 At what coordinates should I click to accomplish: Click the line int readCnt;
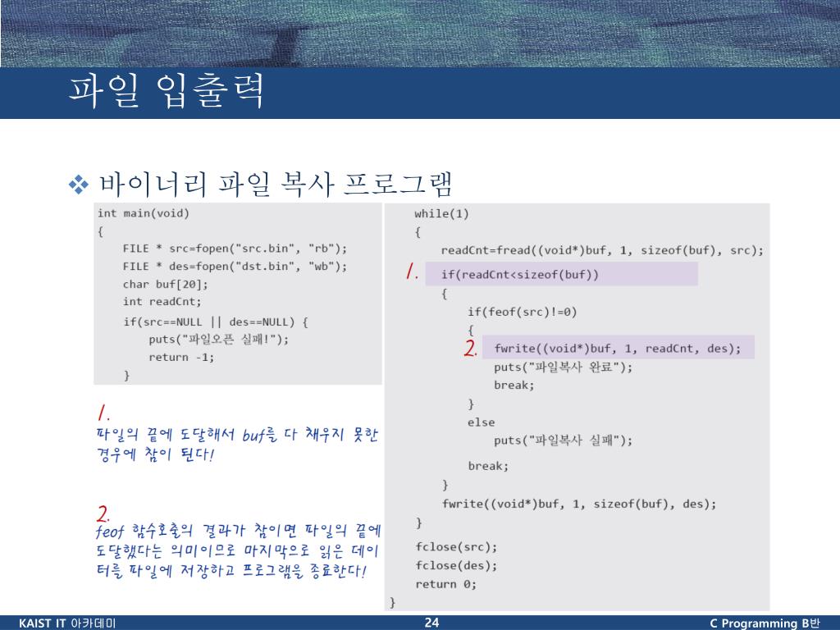coord(162,302)
